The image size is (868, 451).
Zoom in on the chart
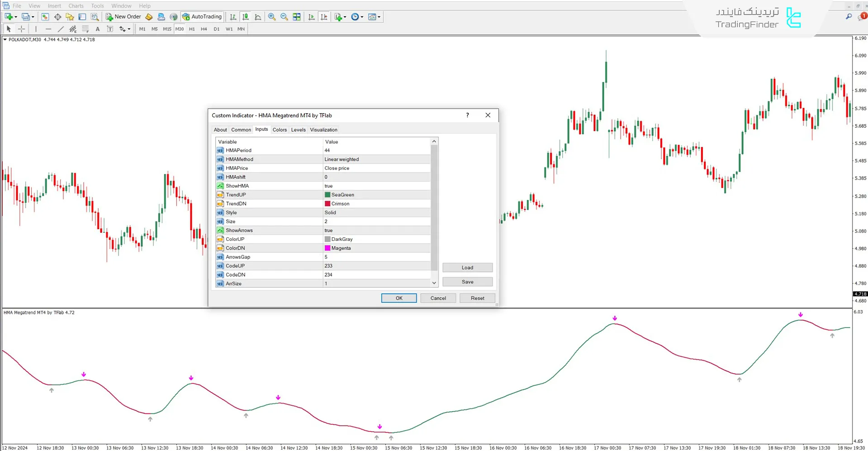(272, 17)
